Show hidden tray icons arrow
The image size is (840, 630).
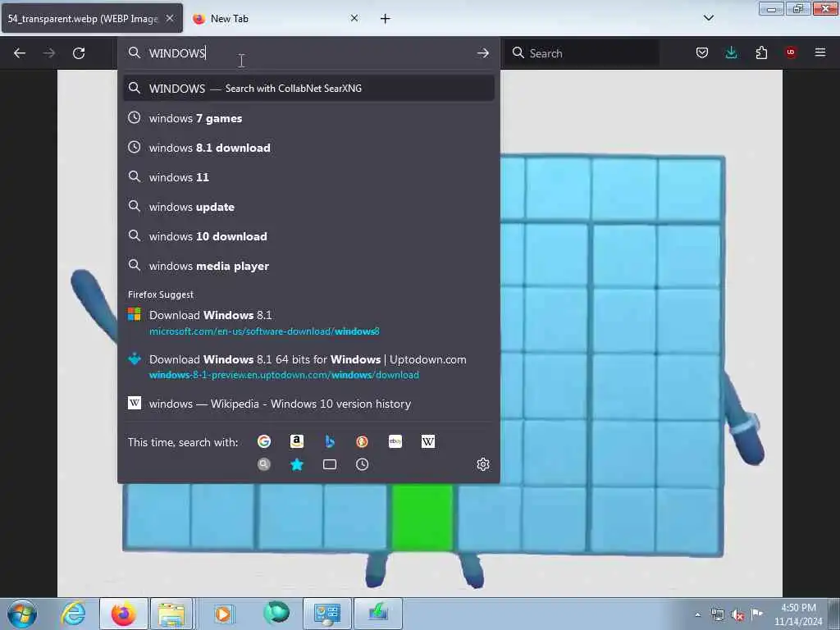point(697,614)
